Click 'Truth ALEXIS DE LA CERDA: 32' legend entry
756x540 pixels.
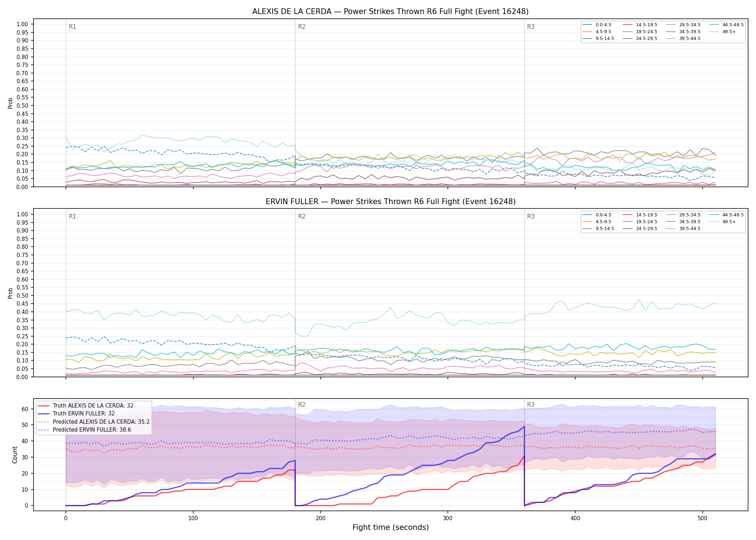click(86, 406)
